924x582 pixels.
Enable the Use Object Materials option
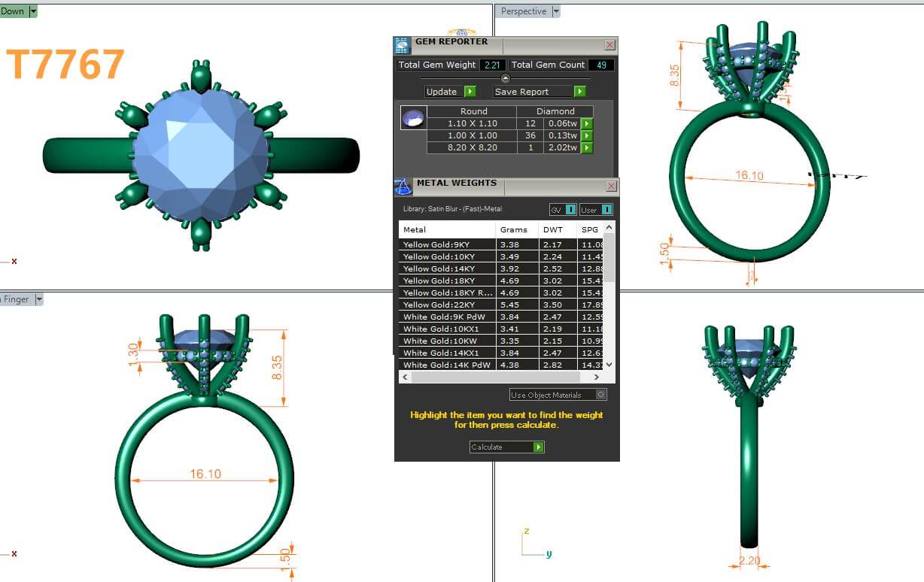pos(600,395)
